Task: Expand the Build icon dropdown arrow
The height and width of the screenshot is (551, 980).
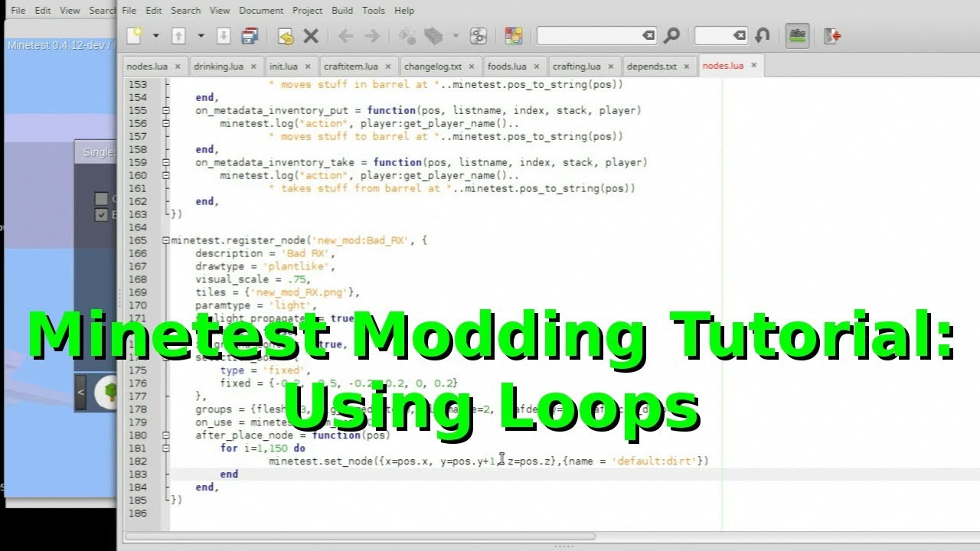Action: click(456, 35)
